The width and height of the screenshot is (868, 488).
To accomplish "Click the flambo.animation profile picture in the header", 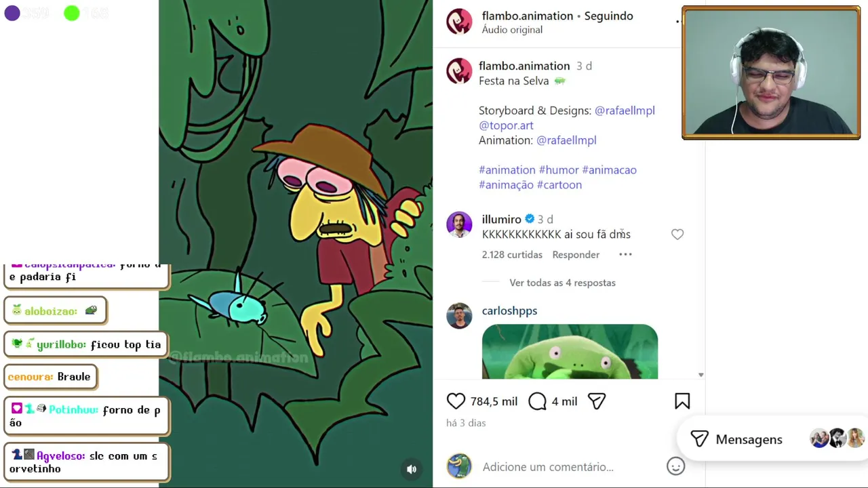I will [x=459, y=22].
